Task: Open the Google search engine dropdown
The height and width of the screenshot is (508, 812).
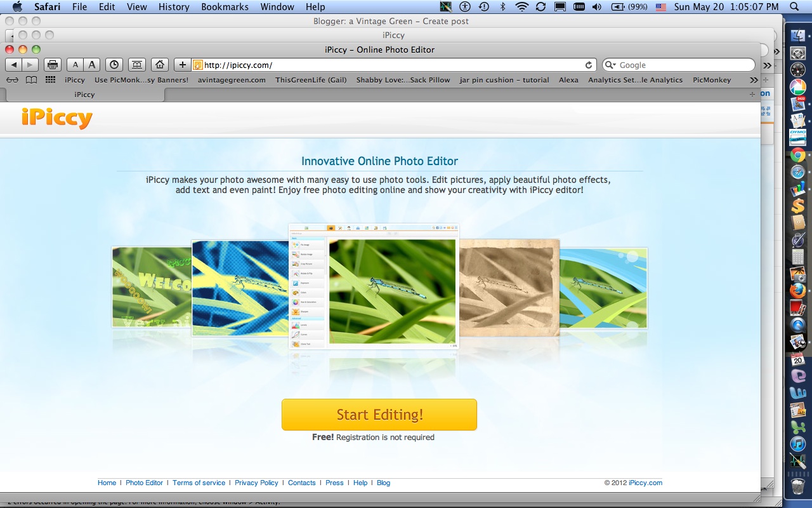Action: click(613, 64)
